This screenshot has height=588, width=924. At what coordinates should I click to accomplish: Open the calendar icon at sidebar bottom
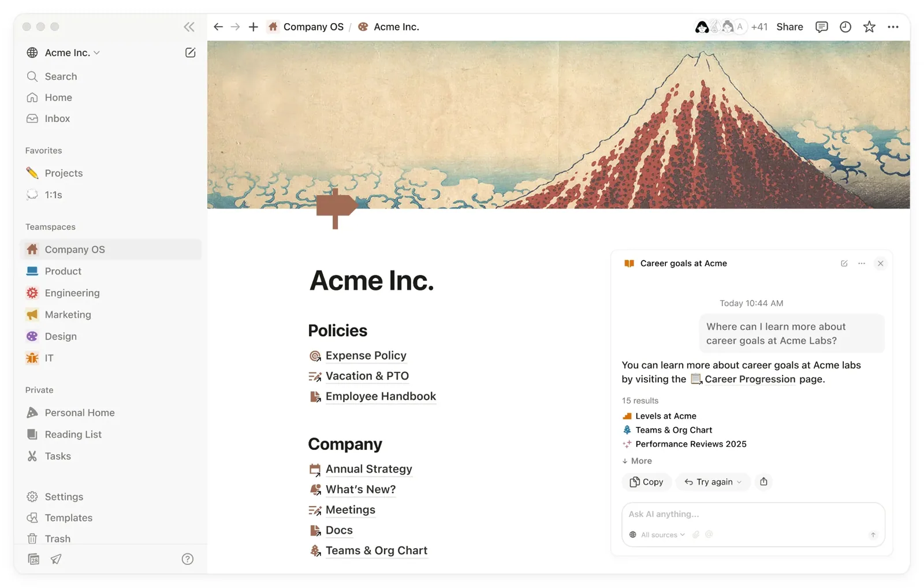pos(33,559)
